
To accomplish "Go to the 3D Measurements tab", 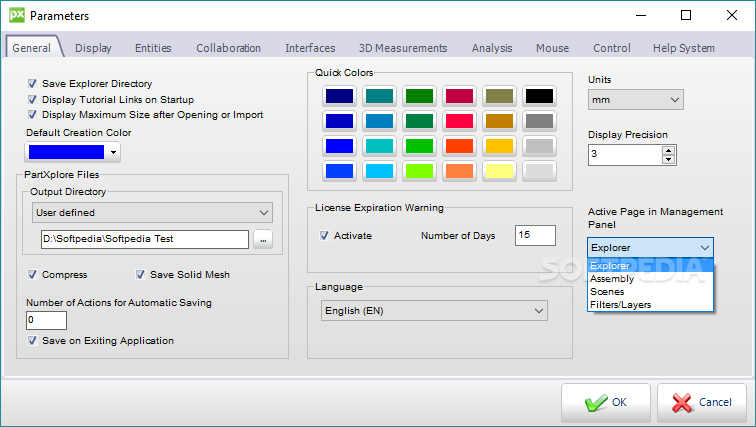I will [403, 48].
